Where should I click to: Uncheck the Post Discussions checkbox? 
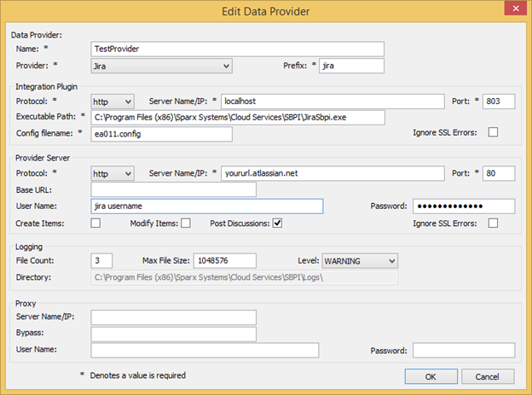(x=277, y=224)
